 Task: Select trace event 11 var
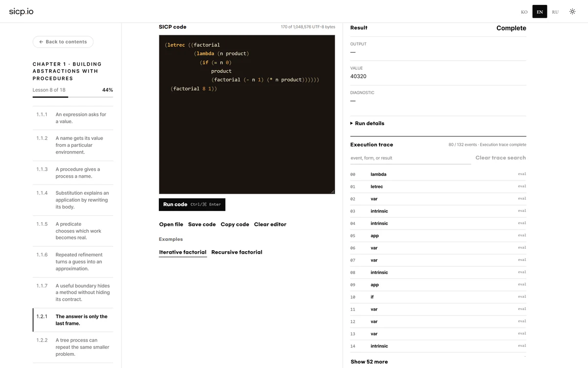(x=438, y=309)
